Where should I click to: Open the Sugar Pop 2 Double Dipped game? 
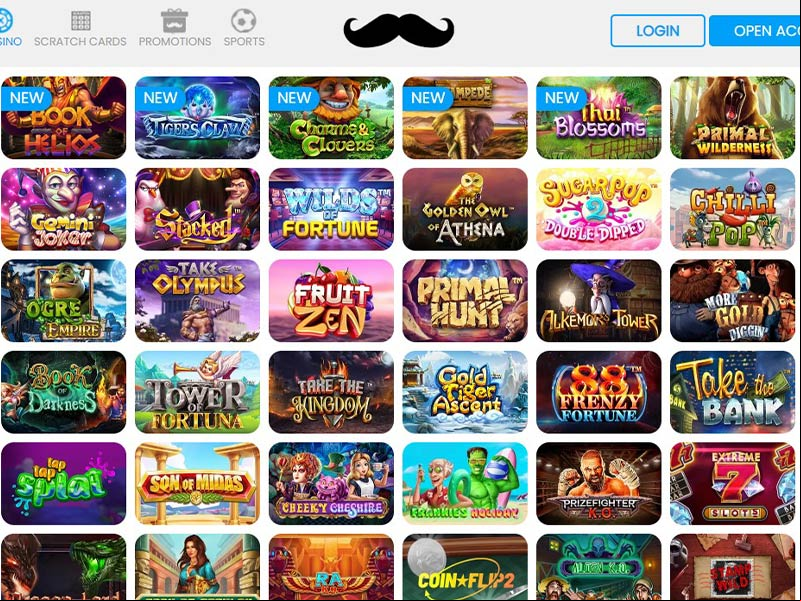599,209
